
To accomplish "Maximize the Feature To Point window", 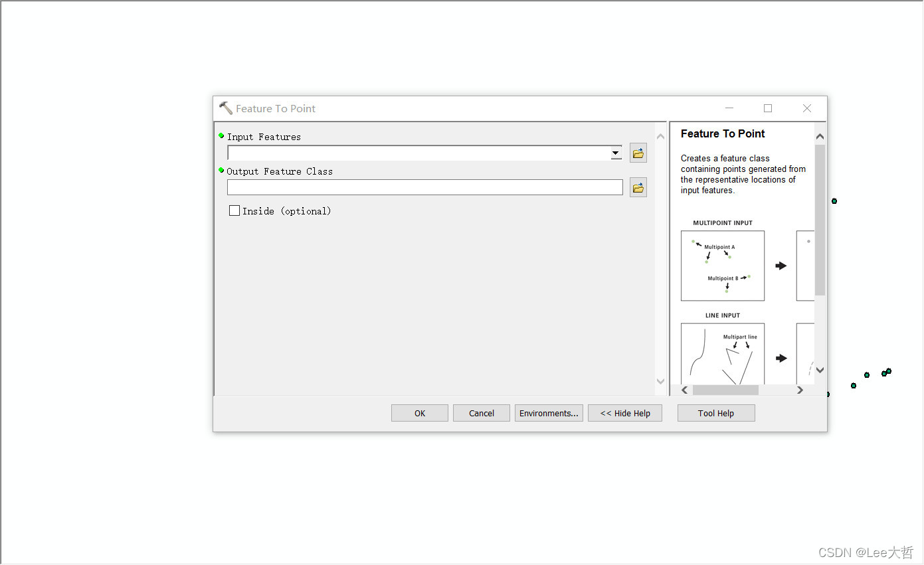I will click(x=768, y=108).
